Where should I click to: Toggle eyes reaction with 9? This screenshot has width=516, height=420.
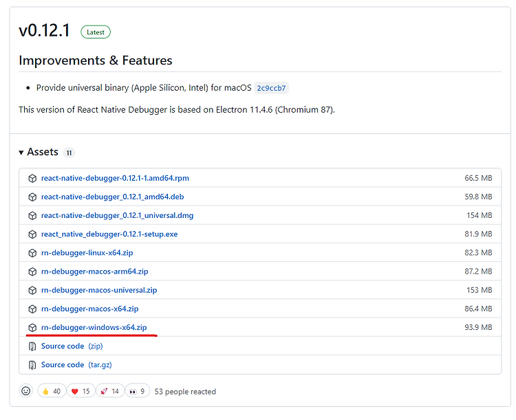137,391
